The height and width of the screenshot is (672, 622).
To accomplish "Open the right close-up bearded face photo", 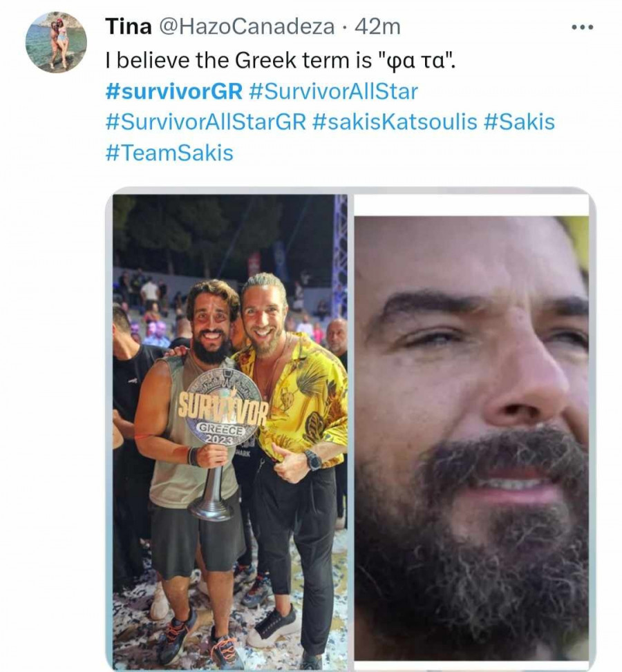I will (471, 436).
